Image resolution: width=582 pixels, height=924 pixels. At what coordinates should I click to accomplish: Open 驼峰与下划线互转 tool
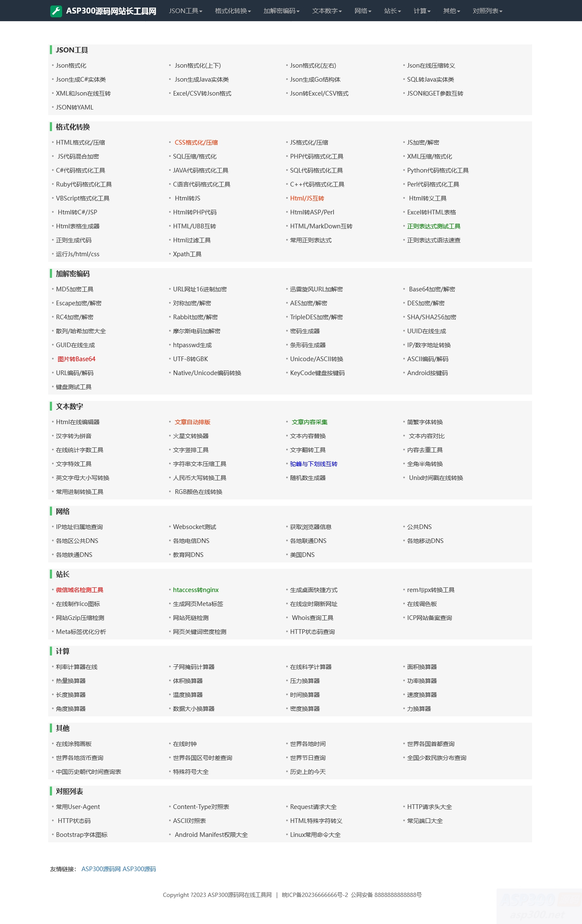point(314,464)
